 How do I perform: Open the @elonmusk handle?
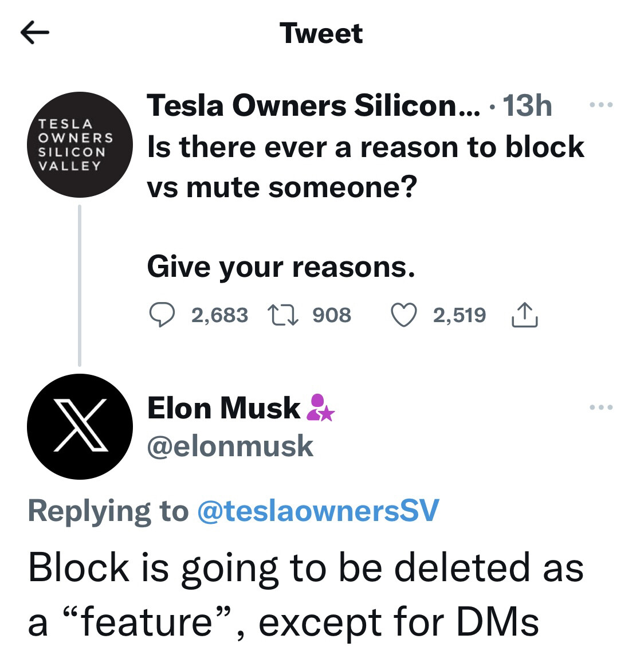click(x=230, y=446)
